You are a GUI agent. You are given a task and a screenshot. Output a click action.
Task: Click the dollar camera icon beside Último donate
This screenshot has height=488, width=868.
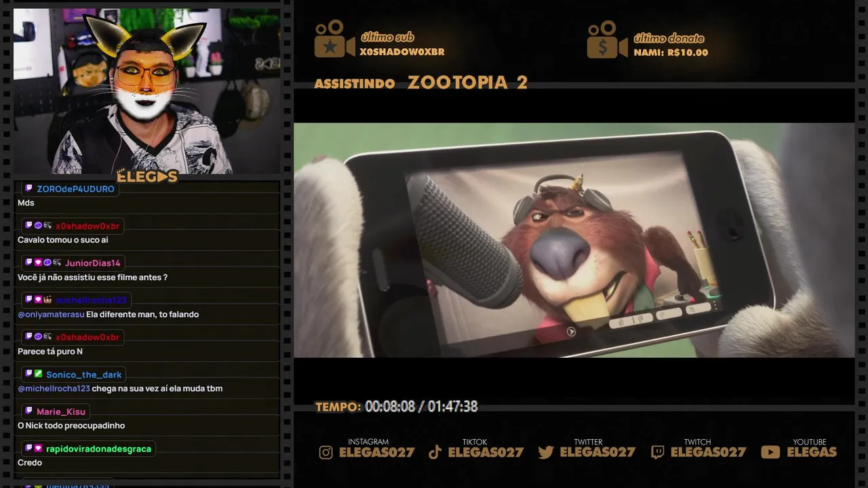pos(607,39)
